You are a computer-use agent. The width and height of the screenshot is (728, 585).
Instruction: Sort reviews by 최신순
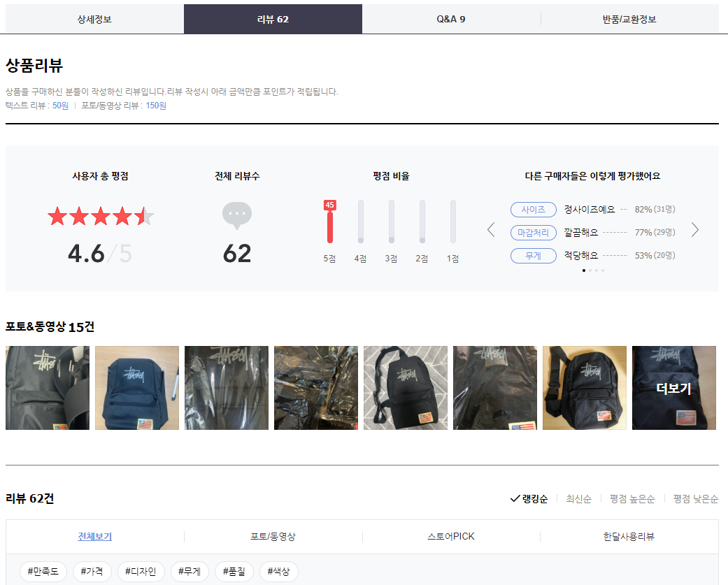pos(578,498)
